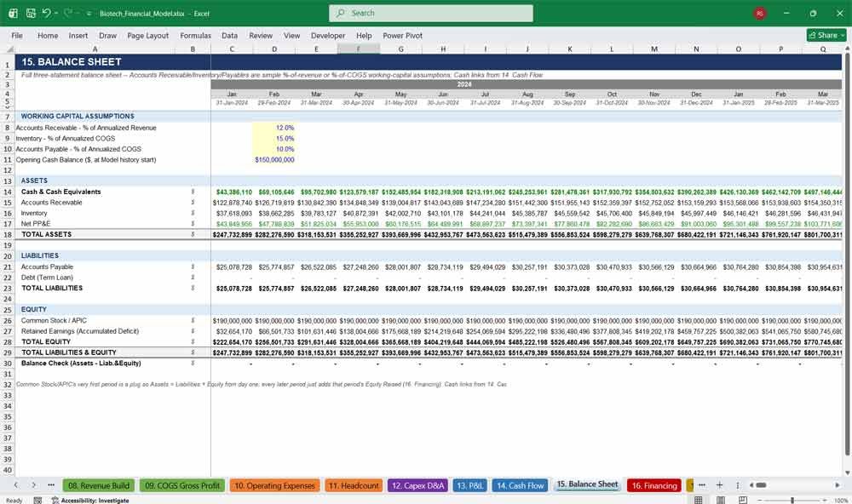
Task: Click the macro recording icon in status bar
Action: point(37,501)
